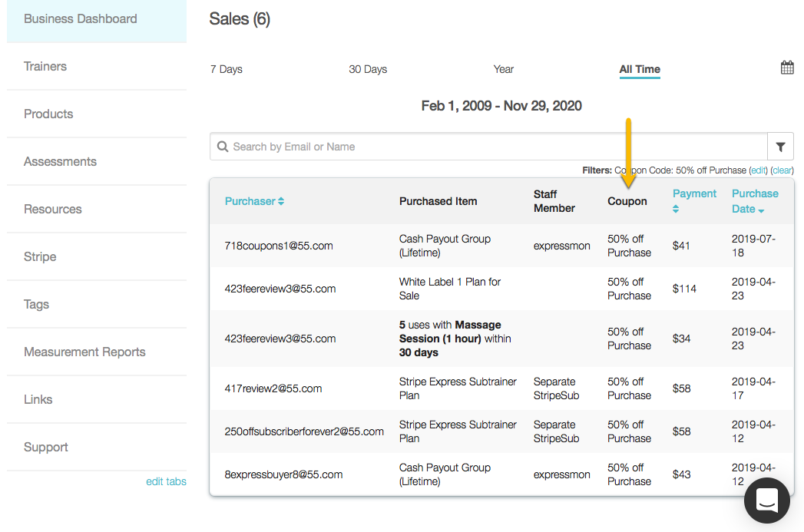Select the Year range tab
The height and width of the screenshot is (532, 804).
coord(503,69)
